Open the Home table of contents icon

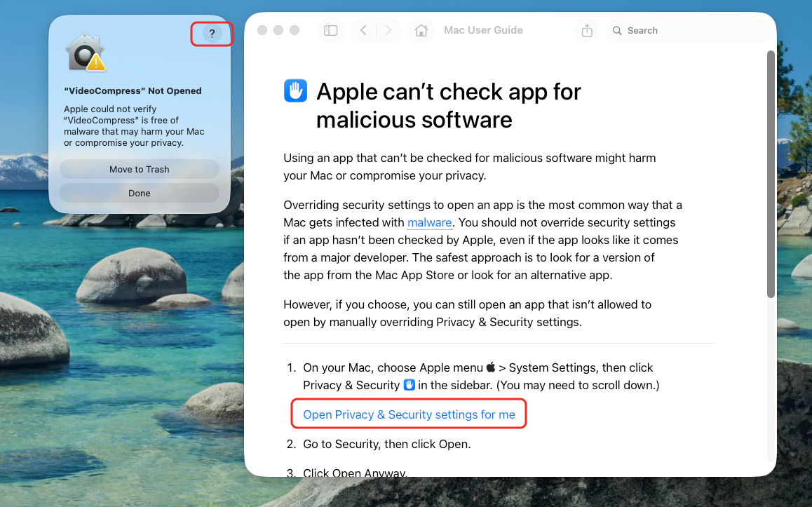coord(421,31)
